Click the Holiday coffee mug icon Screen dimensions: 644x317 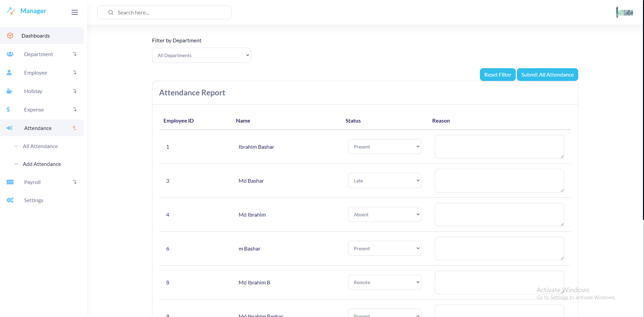(x=9, y=91)
